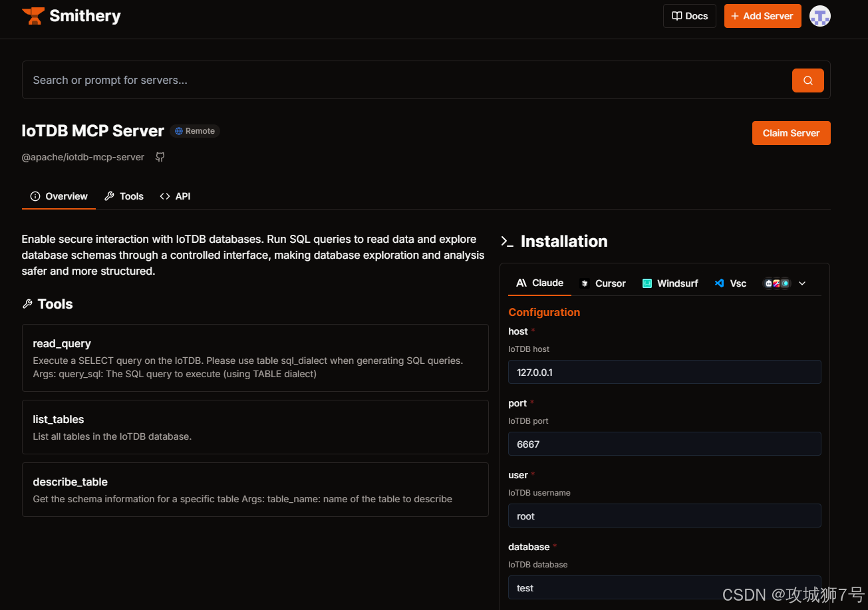Open the list_tables tool card
Viewport: 868px width, 610px height.
255,427
